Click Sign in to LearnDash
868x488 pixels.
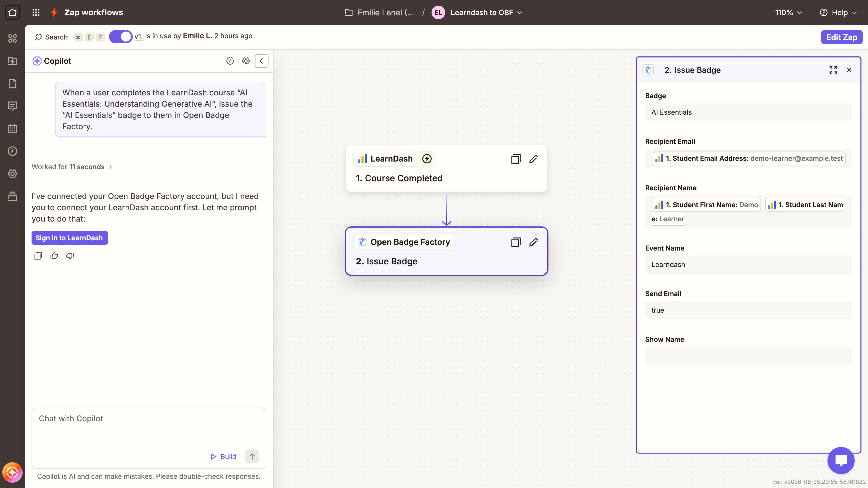tap(69, 238)
